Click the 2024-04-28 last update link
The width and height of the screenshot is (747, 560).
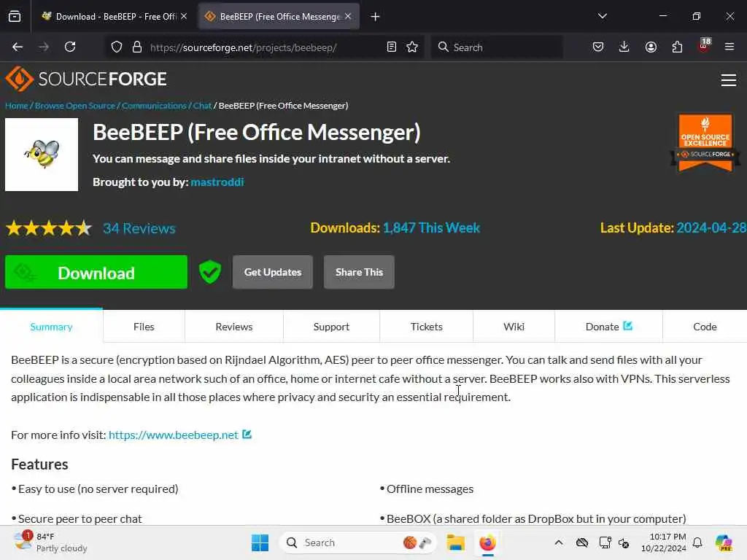711,227
